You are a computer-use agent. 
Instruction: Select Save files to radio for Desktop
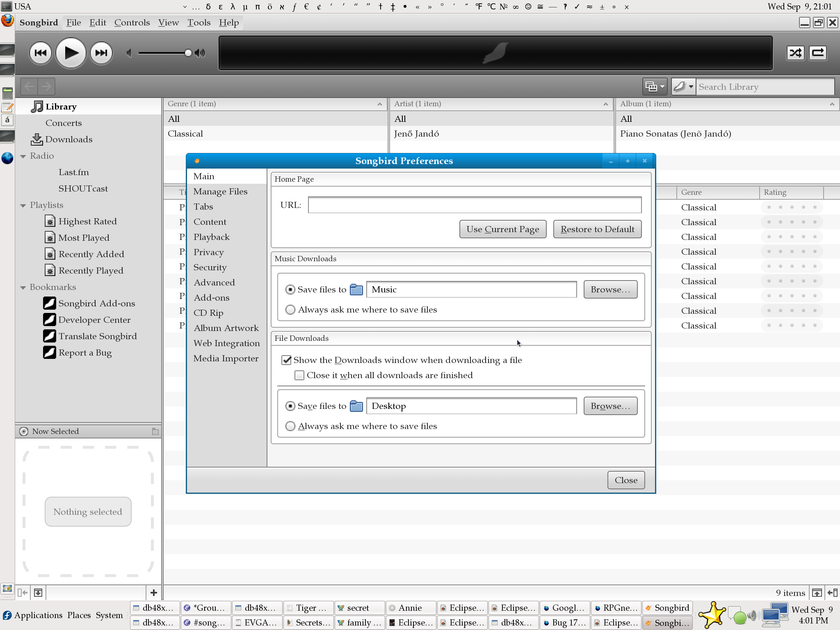point(290,406)
